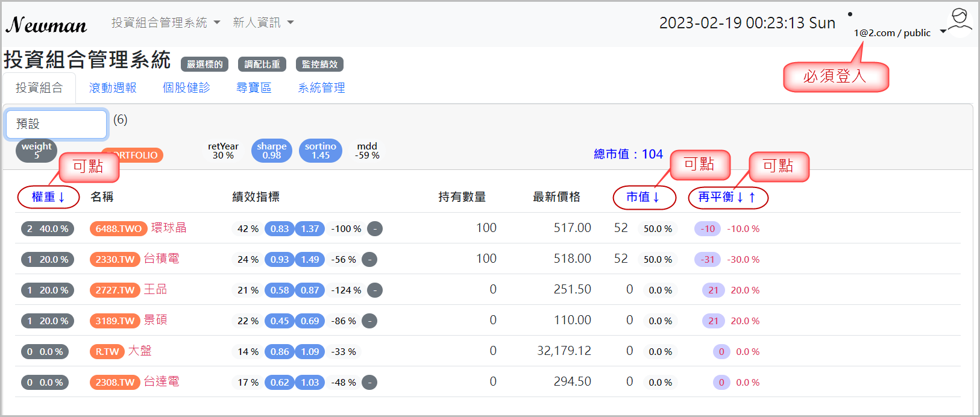Click the 預設 portfolio name input field
This screenshot has height=417, width=980.
tap(56, 124)
